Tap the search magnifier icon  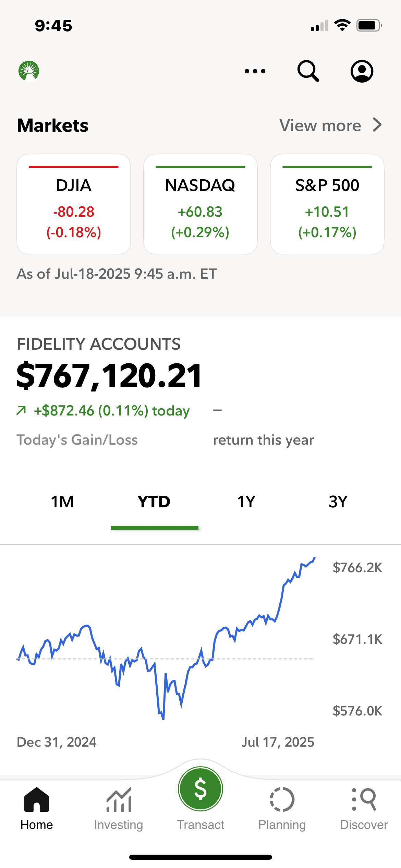(308, 71)
